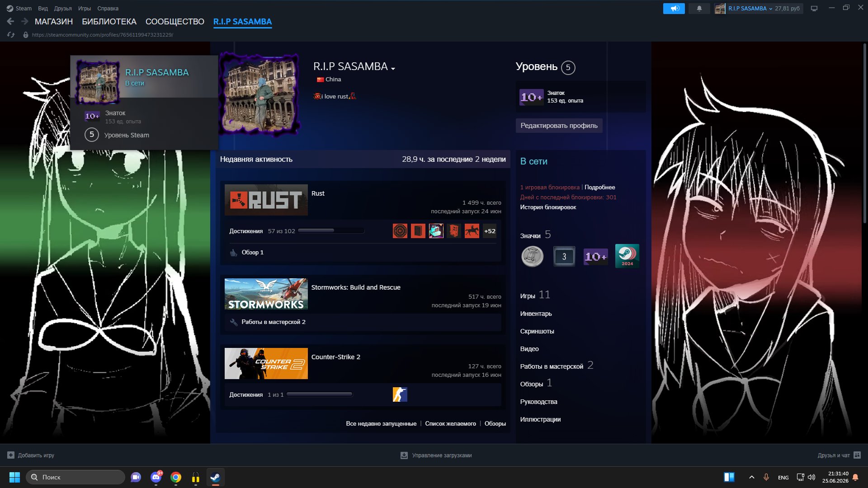Screen dimensions: 868x488
Task: Open the 10+ badge under Значки
Action: point(595,257)
